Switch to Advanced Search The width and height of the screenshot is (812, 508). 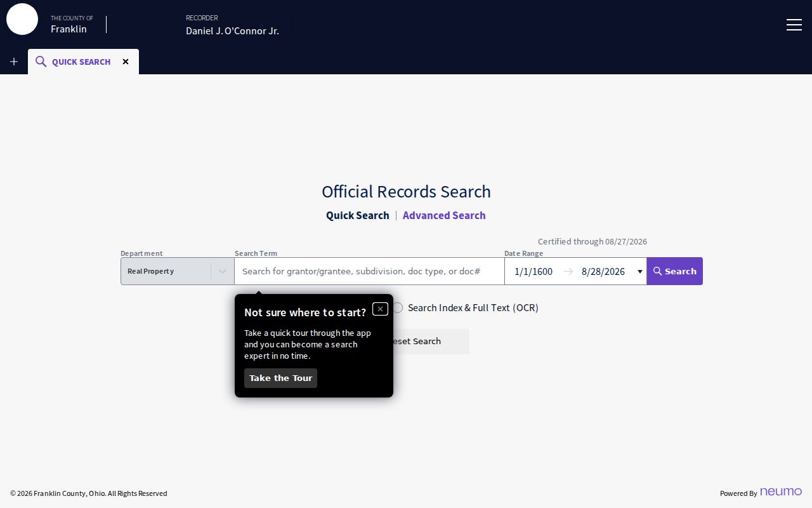click(444, 215)
